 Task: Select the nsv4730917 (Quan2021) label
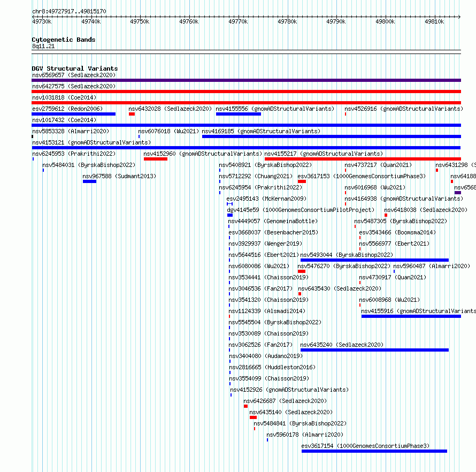click(x=393, y=277)
